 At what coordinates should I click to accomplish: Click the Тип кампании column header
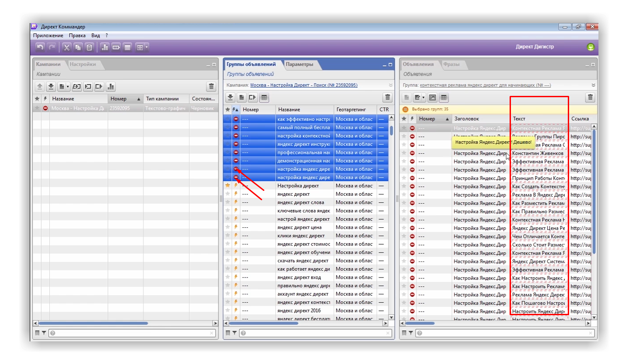click(x=166, y=99)
